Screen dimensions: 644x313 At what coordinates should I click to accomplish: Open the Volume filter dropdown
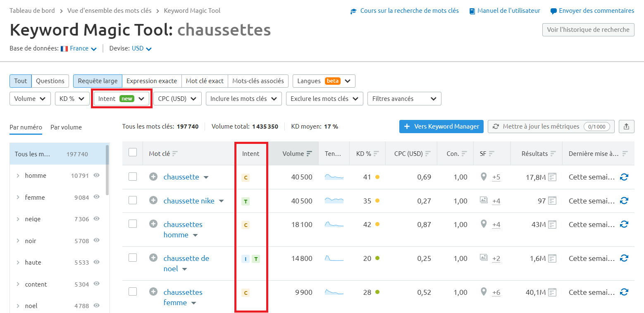coord(30,98)
